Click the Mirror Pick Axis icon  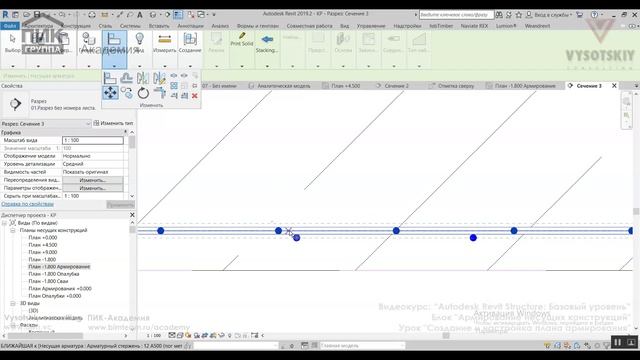point(143,78)
